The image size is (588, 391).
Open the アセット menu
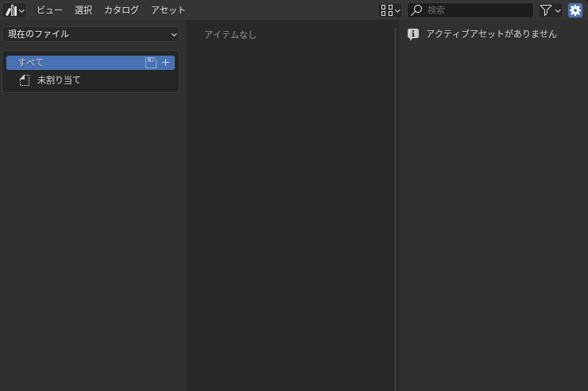point(168,10)
